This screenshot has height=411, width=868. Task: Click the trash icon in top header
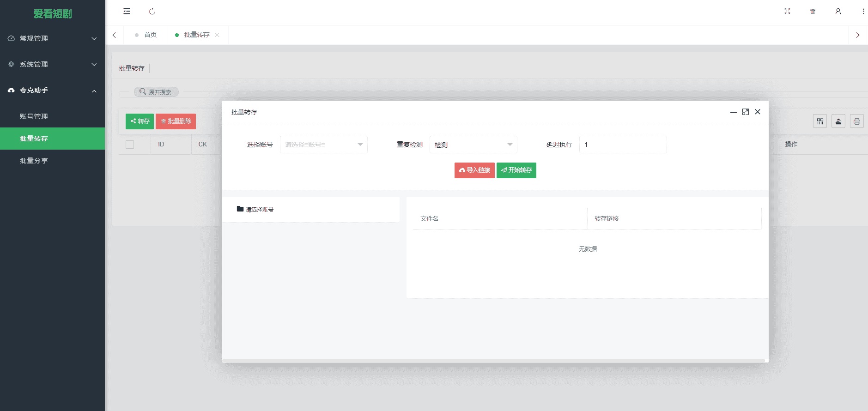tap(813, 12)
